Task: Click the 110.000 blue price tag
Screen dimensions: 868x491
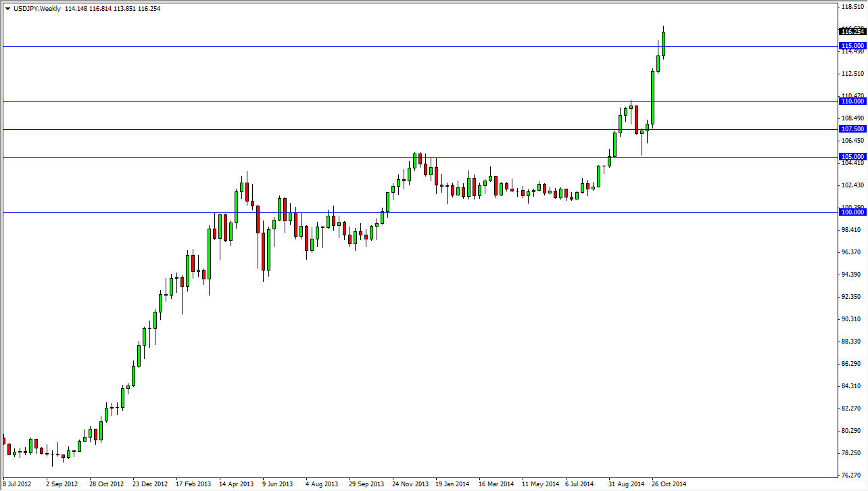Action: tap(852, 101)
